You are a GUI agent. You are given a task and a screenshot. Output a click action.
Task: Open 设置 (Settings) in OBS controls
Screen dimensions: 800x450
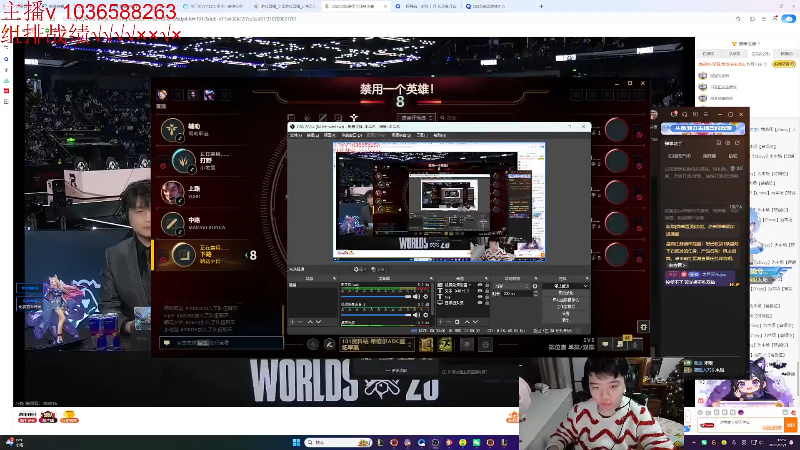(566, 313)
